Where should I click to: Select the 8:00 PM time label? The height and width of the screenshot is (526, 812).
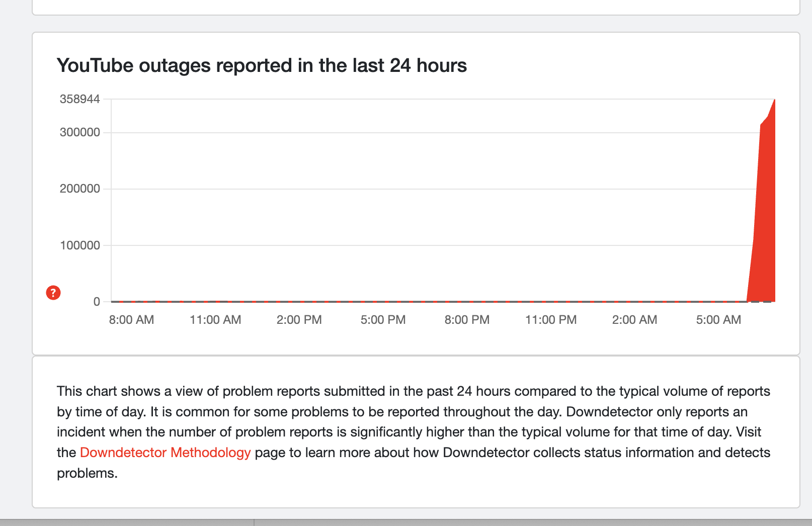click(467, 320)
